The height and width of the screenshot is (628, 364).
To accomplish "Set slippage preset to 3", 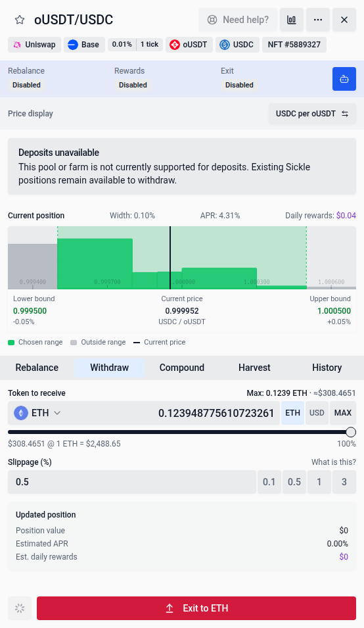I will pyautogui.click(x=344, y=482).
